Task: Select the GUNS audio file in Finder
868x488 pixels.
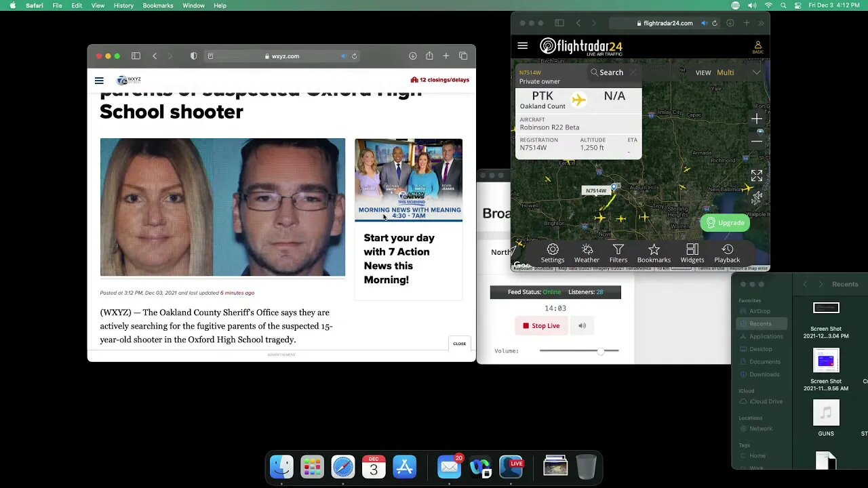Action: tap(826, 419)
